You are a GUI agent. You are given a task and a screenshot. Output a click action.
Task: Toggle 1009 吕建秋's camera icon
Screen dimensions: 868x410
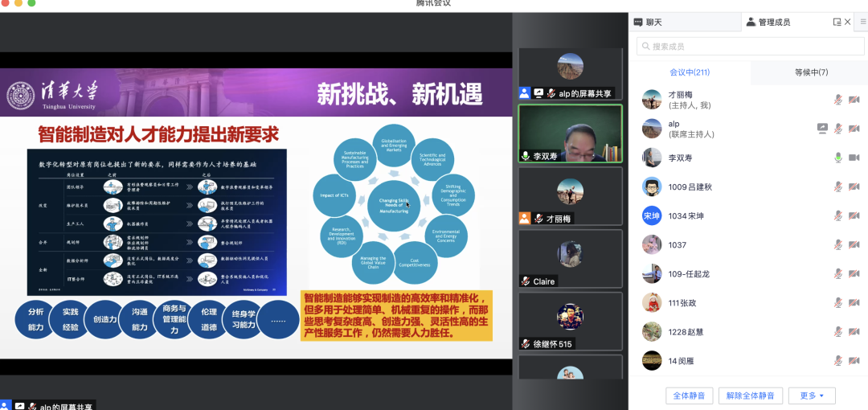(x=854, y=187)
